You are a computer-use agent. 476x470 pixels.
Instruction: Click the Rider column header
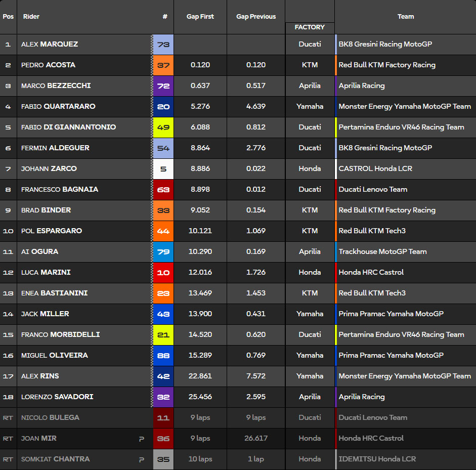coord(31,17)
